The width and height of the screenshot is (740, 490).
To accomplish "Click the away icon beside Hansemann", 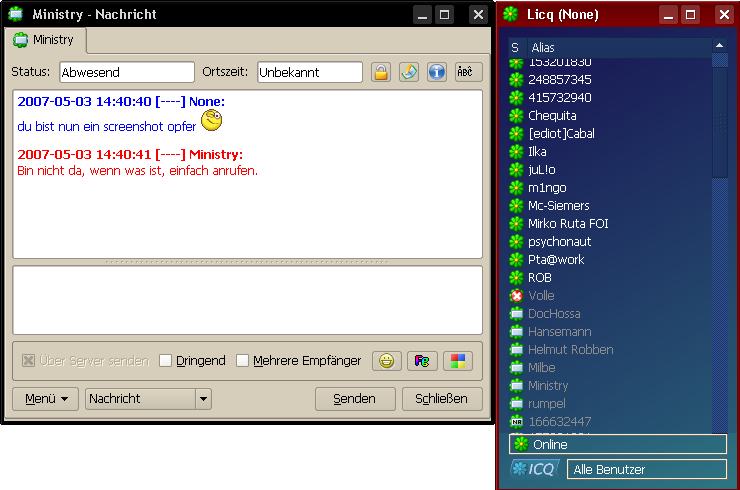I will point(516,332).
